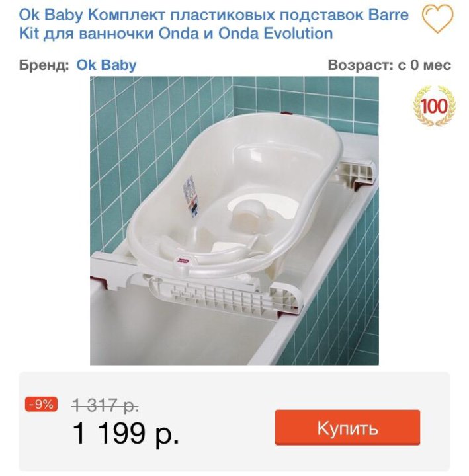Click the current price 1 199 р.
The image size is (469, 476).
tap(126, 434)
